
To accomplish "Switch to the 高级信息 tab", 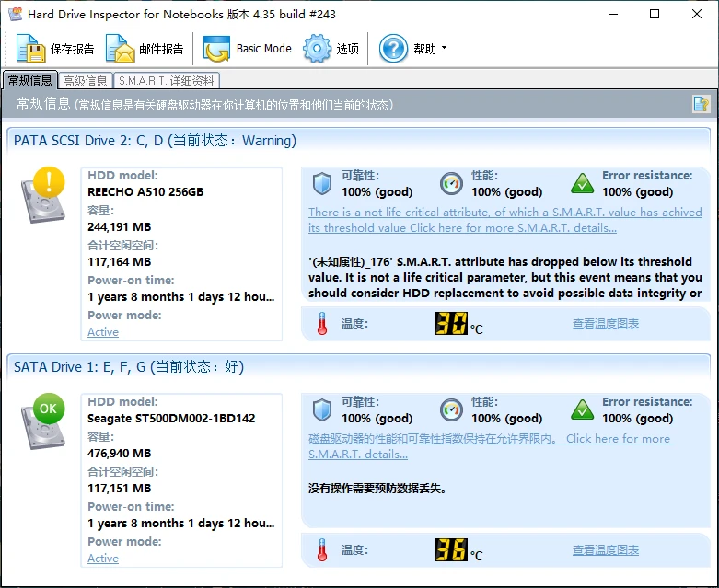I will (x=85, y=81).
